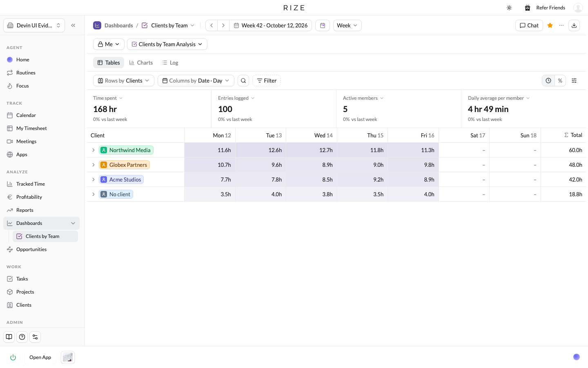
Task: Open the user profile avatar
Action: coord(578,8)
